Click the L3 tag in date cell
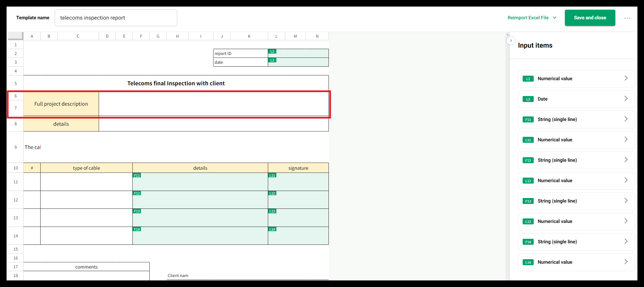644x287 pixels. pyautogui.click(x=272, y=60)
